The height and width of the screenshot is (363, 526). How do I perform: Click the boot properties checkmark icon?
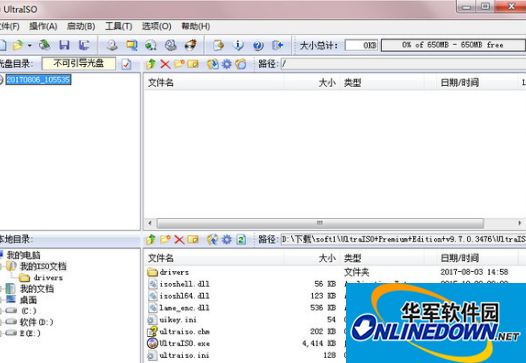click(x=126, y=64)
